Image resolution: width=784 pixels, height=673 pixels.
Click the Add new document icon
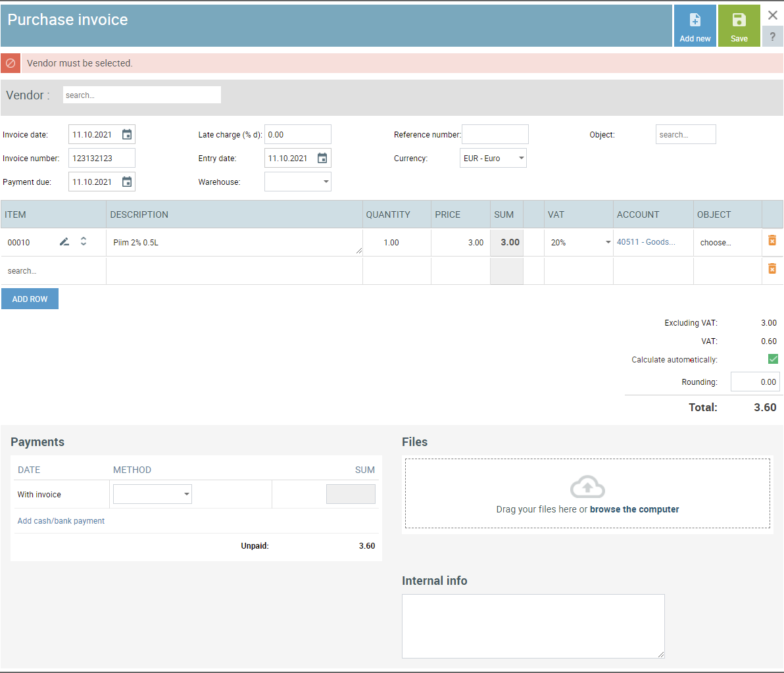coord(695,20)
